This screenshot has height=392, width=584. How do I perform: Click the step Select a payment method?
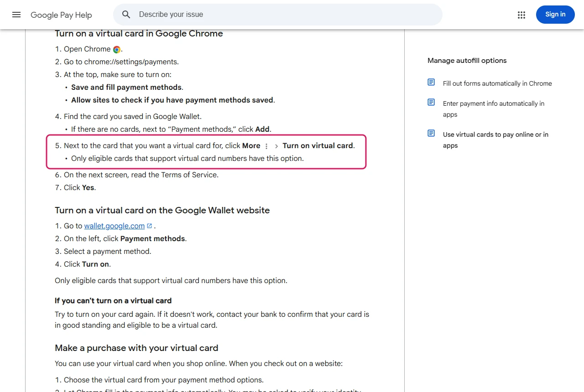[x=107, y=251]
